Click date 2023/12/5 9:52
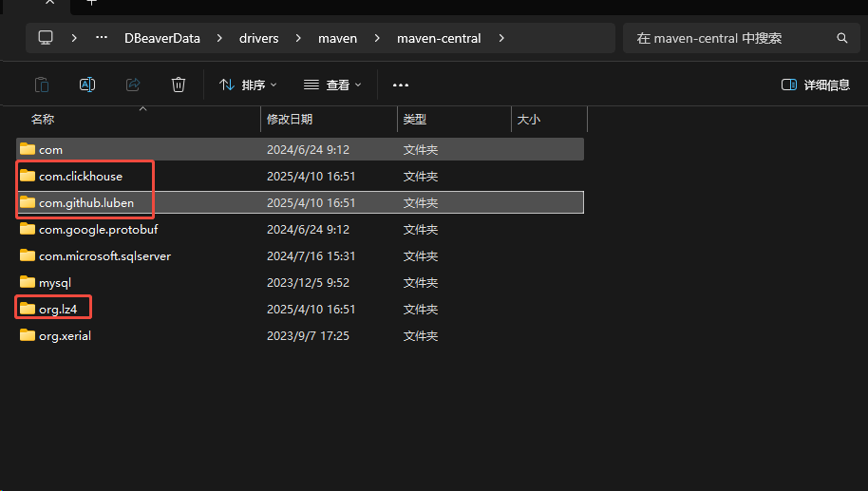 (x=308, y=282)
